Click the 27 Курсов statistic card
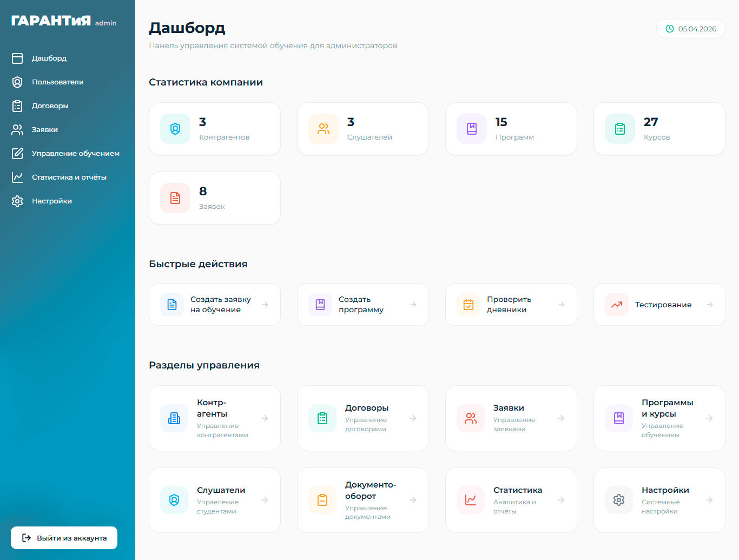 [659, 129]
